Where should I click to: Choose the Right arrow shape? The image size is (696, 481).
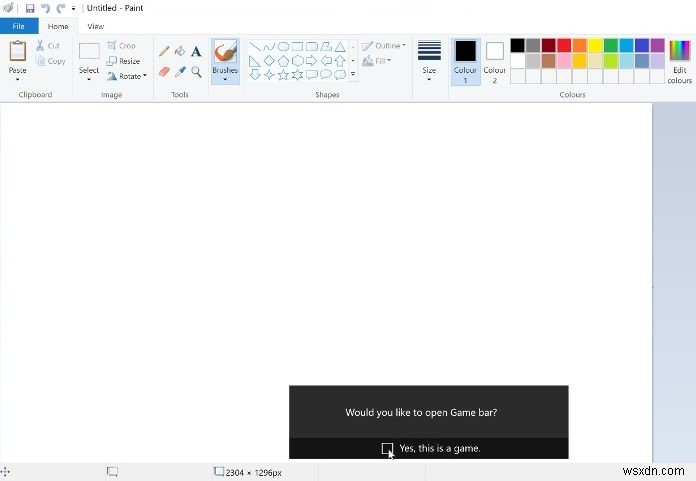[x=312, y=60]
